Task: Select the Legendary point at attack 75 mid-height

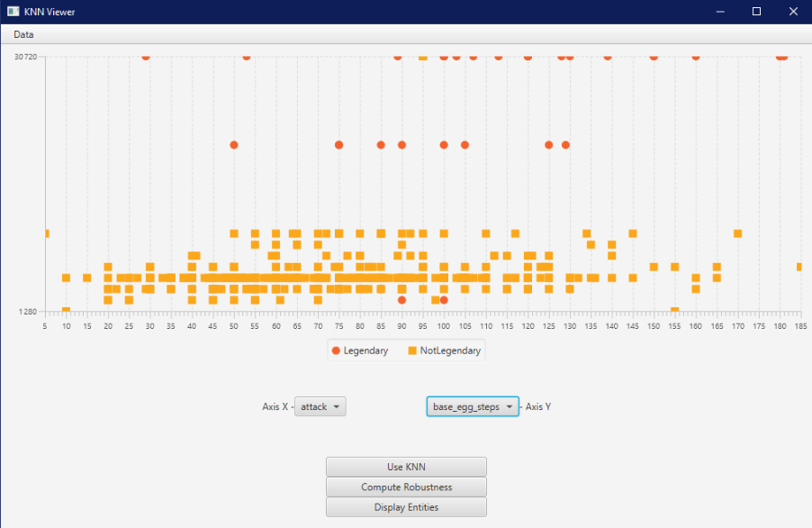Action: pos(338,145)
